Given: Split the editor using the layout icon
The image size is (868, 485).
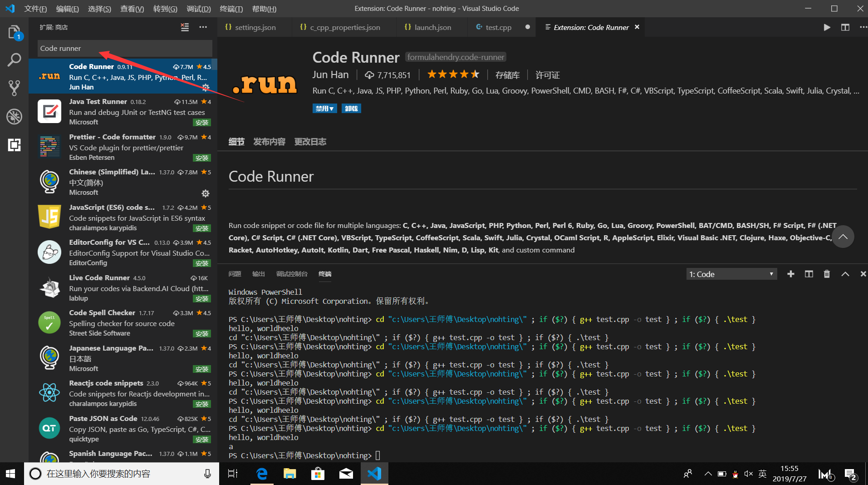Looking at the screenshot, I should pos(844,27).
